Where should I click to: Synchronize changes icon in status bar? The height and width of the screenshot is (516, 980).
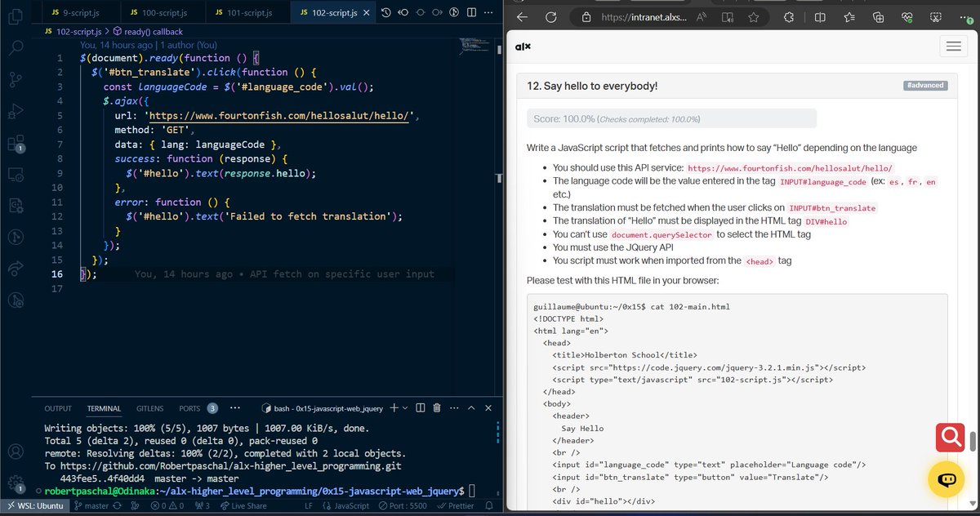tap(118, 506)
